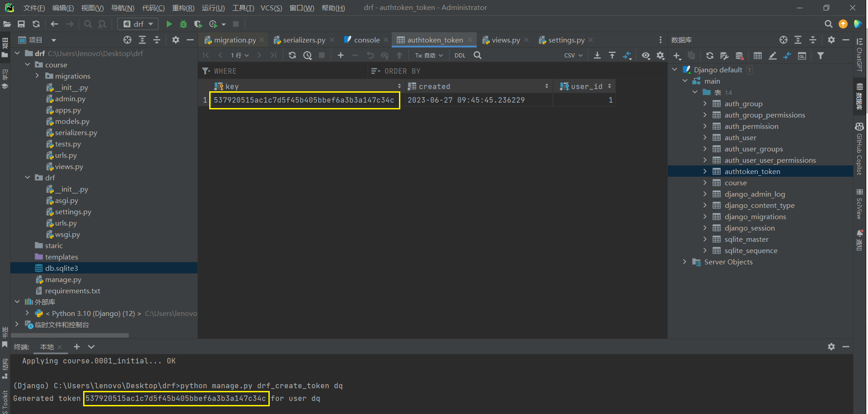Hide the Database panel with the minus icon
868x414 pixels.
tap(846, 40)
